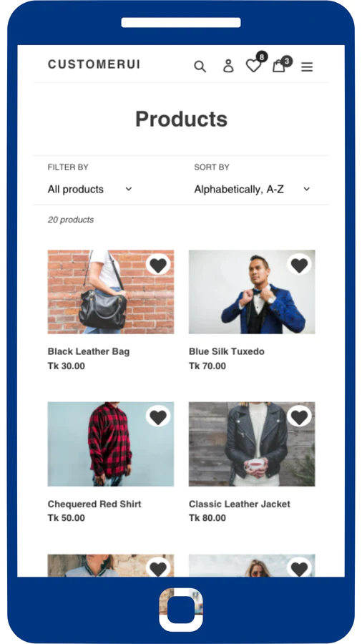The width and height of the screenshot is (362, 644).
Task: Select the Blue Silk Tuxedo product photo
Action: coord(252,292)
